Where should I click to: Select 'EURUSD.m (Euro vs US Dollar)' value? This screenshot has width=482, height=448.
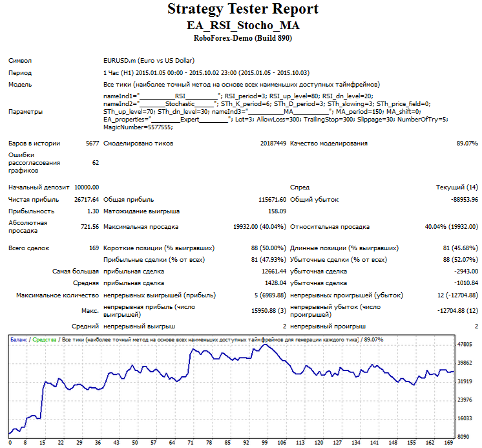(149, 61)
